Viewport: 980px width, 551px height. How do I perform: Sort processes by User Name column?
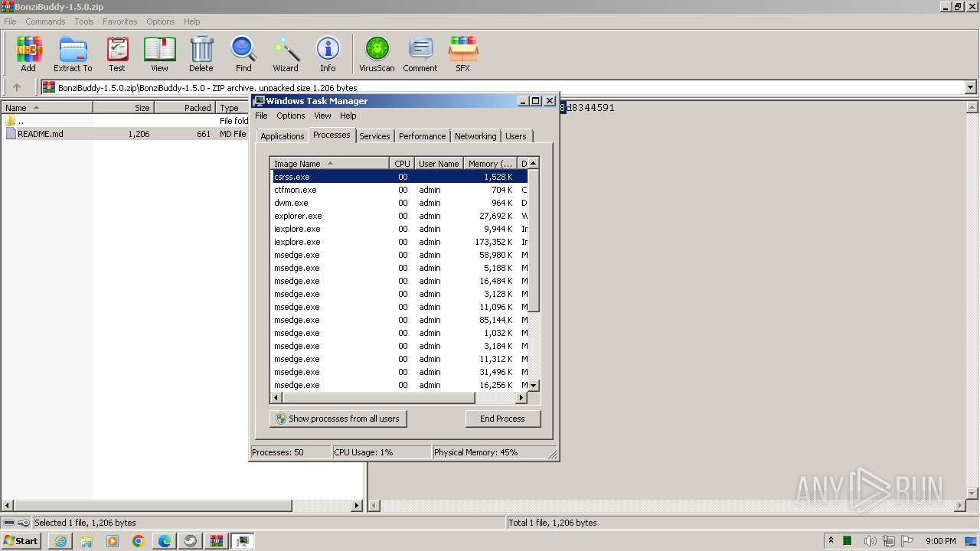(439, 163)
